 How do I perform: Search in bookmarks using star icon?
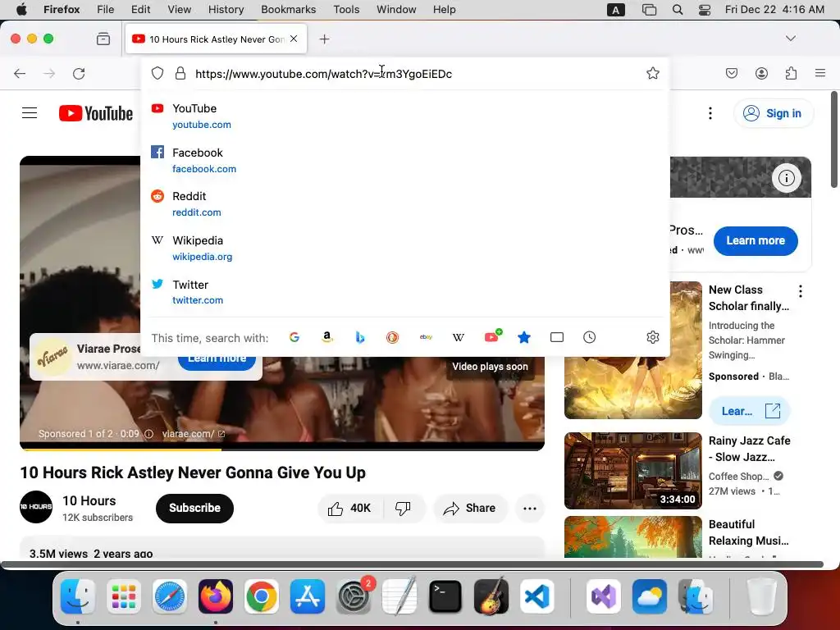(524, 337)
